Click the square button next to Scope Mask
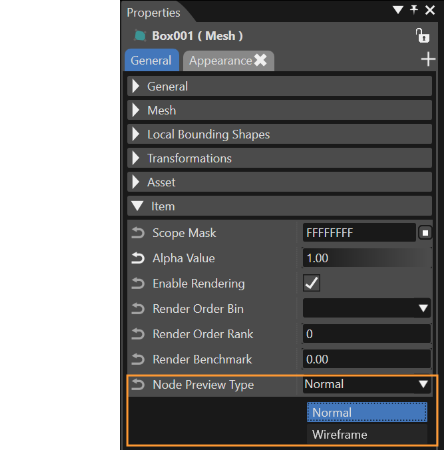Screen dimensions: 445x450 pos(425,233)
